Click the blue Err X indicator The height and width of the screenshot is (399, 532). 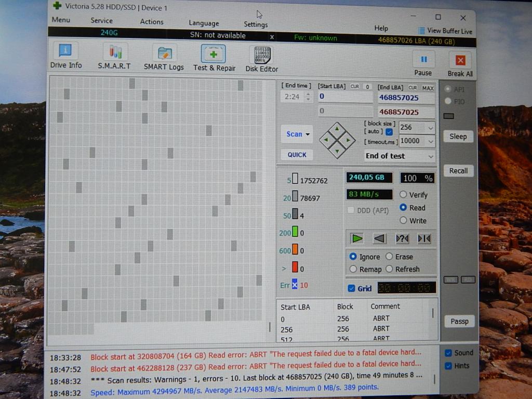pyautogui.click(x=295, y=284)
